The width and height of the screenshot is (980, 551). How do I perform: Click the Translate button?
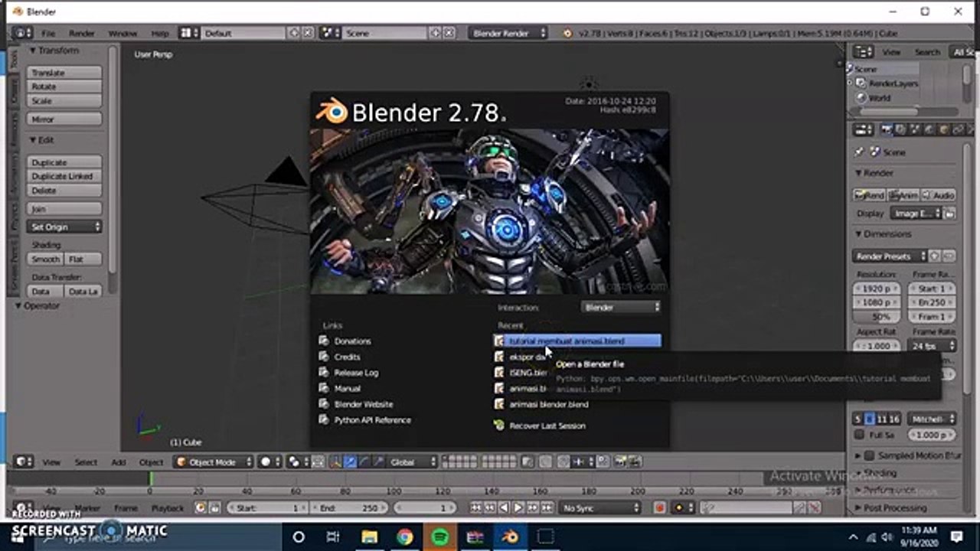click(x=64, y=72)
